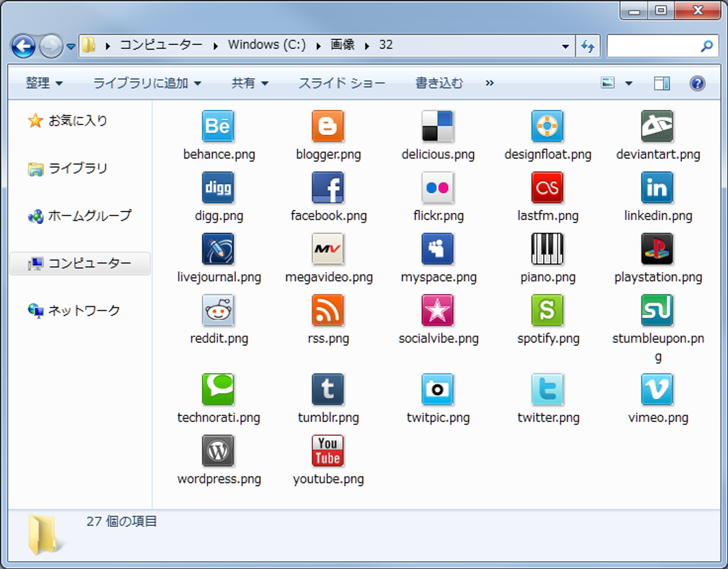Click コンピューター in the address breadcrumb
728x569 pixels.
(x=161, y=45)
